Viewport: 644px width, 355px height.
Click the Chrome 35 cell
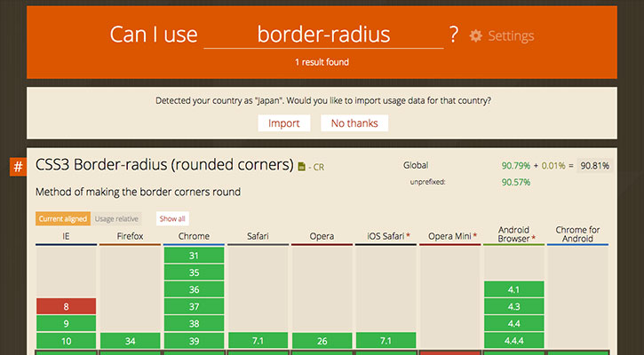tap(194, 272)
